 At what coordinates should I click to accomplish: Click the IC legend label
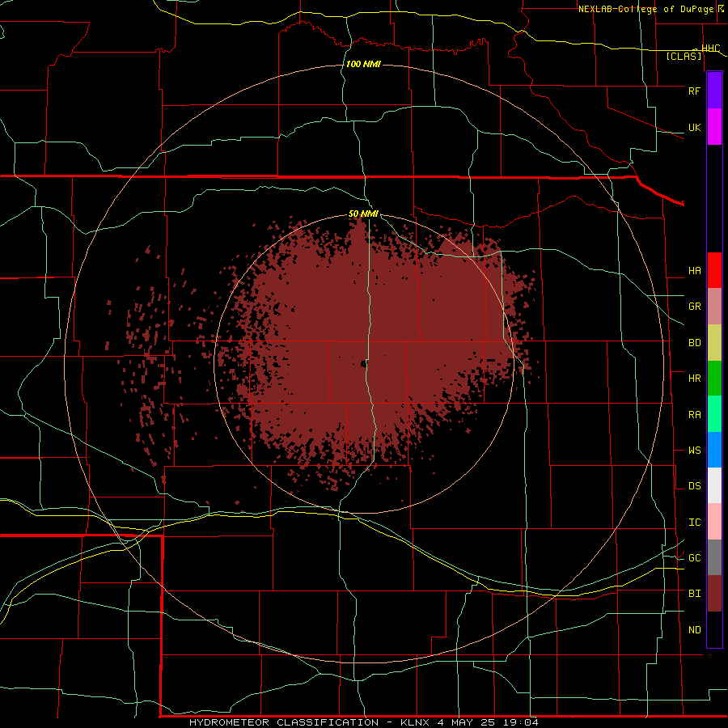695,523
